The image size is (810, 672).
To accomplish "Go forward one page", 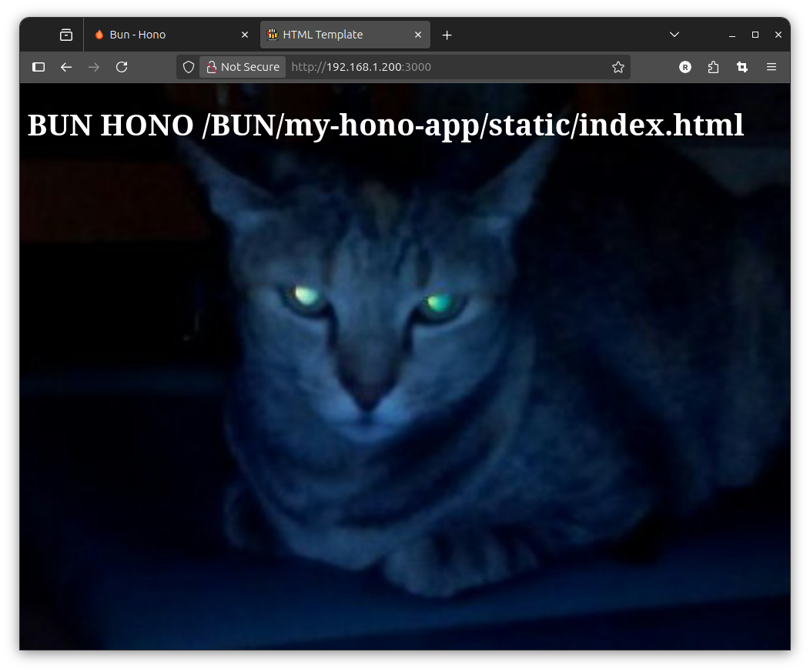I will 94,67.
